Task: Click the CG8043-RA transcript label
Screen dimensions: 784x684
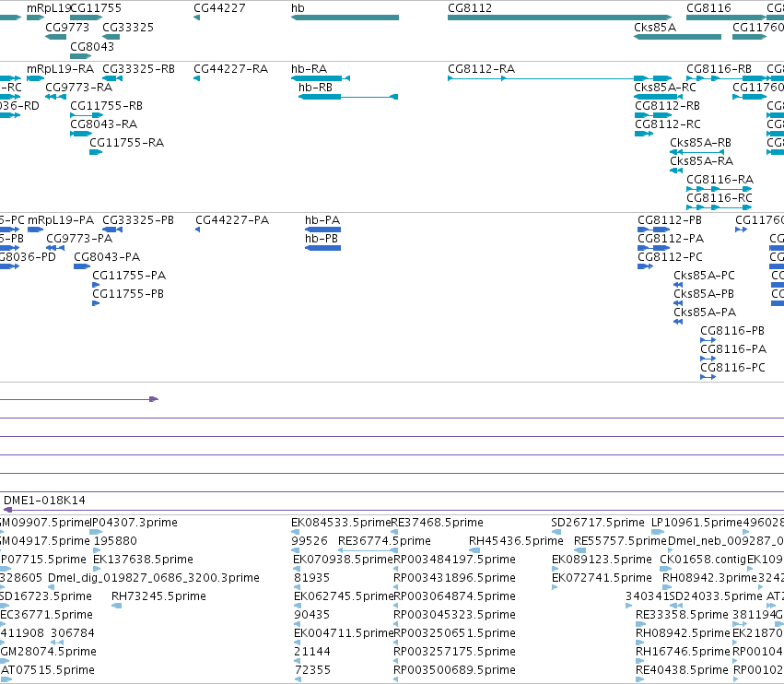Action: 103,124
